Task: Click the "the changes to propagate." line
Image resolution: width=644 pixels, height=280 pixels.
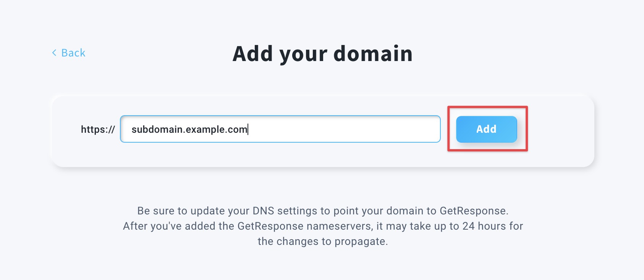Action: click(x=323, y=241)
